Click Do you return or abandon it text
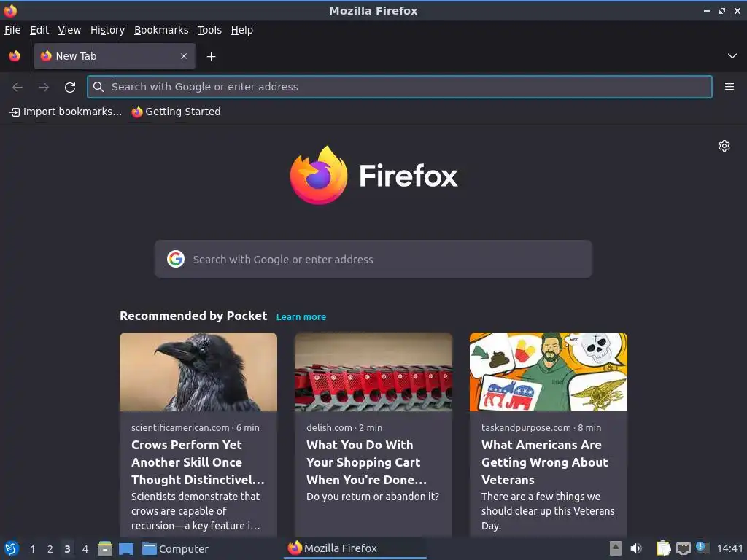The image size is (747, 560). pos(373,497)
